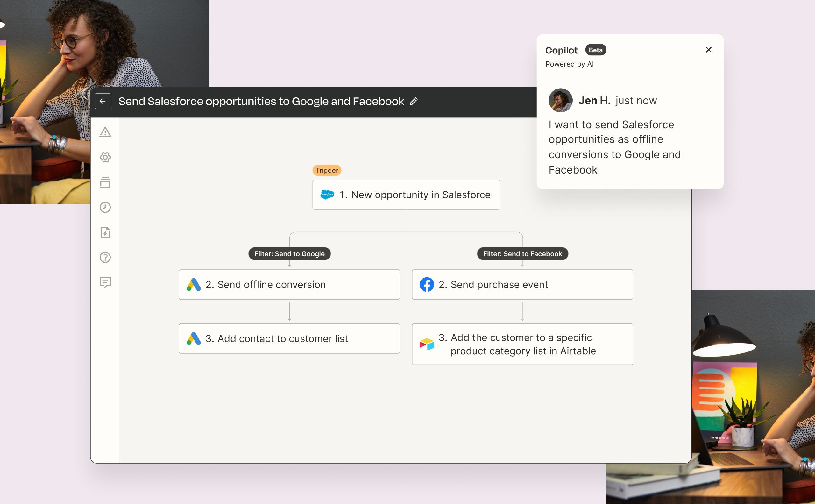Open the comments sidebar icon
The height and width of the screenshot is (504, 815).
[x=105, y=282]
